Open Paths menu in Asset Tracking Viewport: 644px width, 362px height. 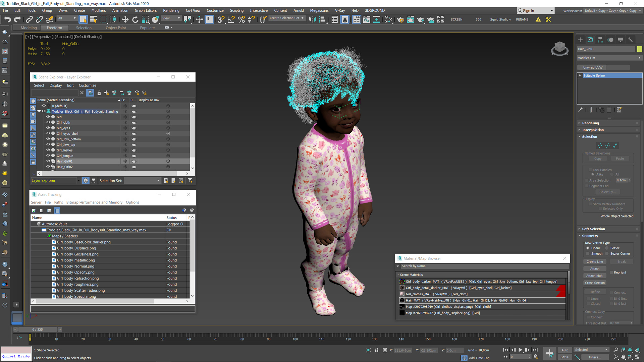coord(58,202)
